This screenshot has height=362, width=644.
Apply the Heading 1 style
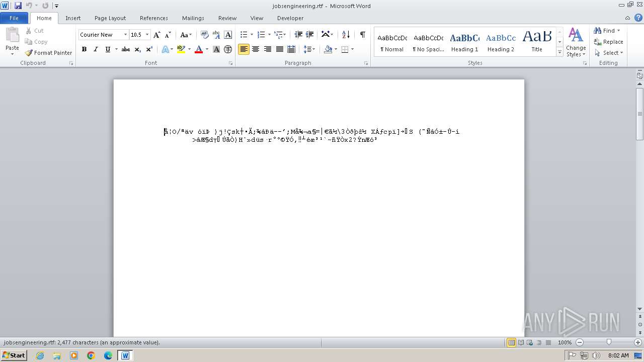pyautogui.click(x=464, y=42)
